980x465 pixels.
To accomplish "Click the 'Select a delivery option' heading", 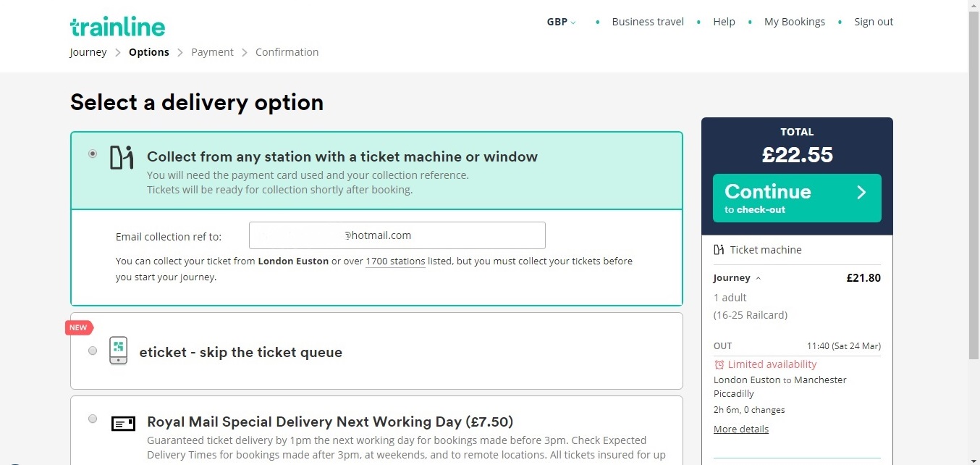I will tap(197, 103).
